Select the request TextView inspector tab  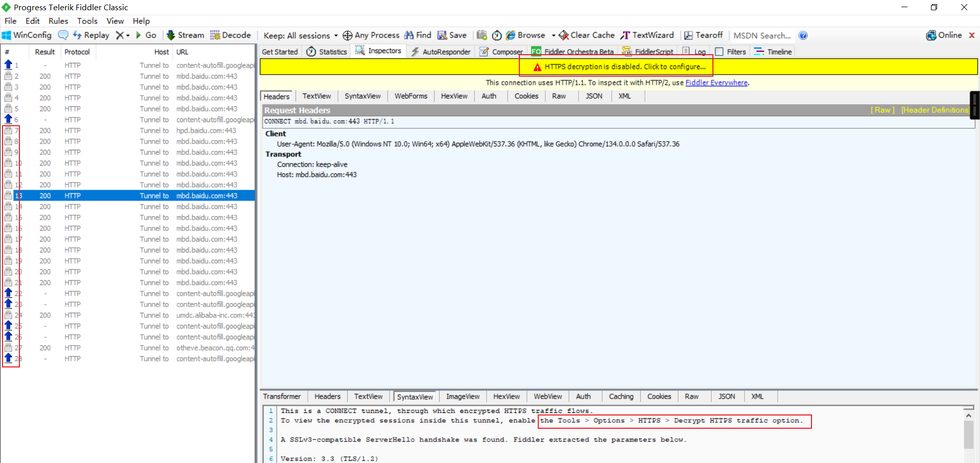point(317,96)
